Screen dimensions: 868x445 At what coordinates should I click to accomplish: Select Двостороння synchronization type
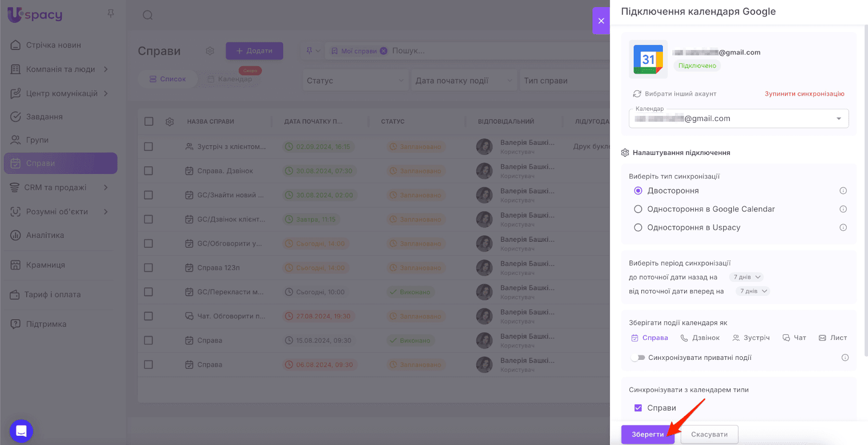638,191
